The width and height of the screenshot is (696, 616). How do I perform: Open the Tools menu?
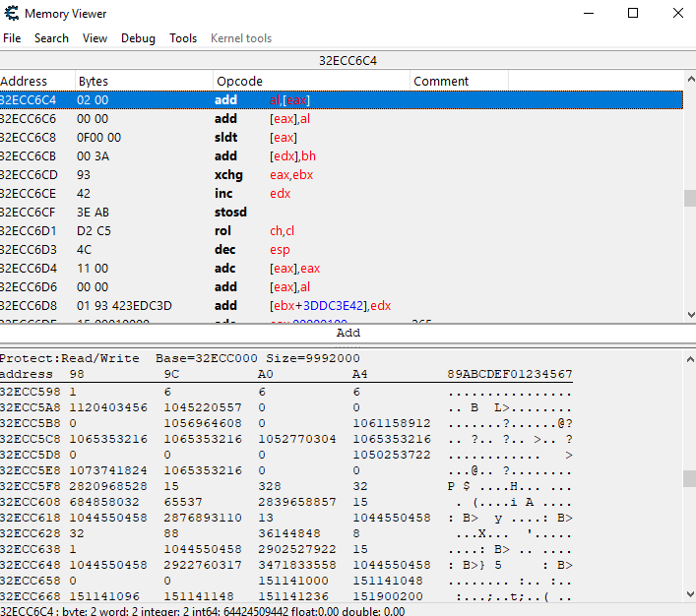coord(183,38)
